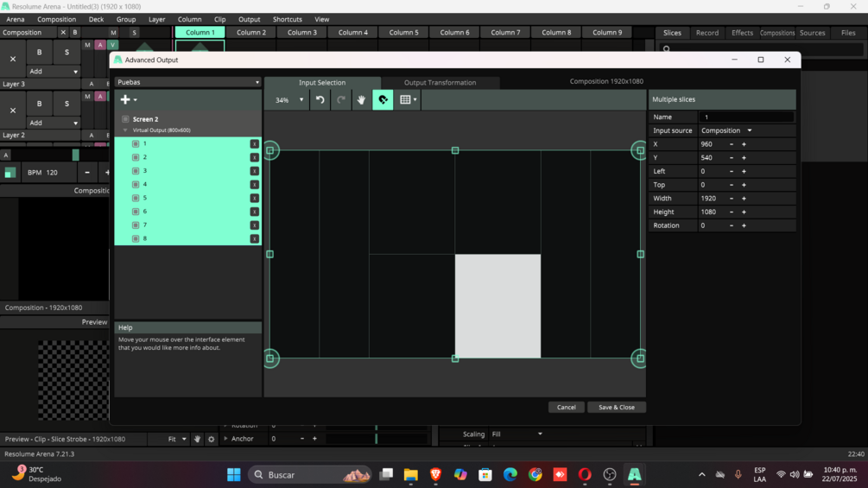Collapse the Virtual Output (800x600) tree
The width and height of the screenshot is (868, 488).
[125, 130]
